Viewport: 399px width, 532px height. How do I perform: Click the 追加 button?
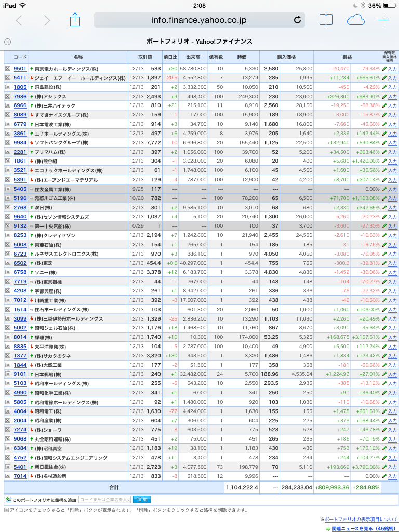tap(142, 500)
